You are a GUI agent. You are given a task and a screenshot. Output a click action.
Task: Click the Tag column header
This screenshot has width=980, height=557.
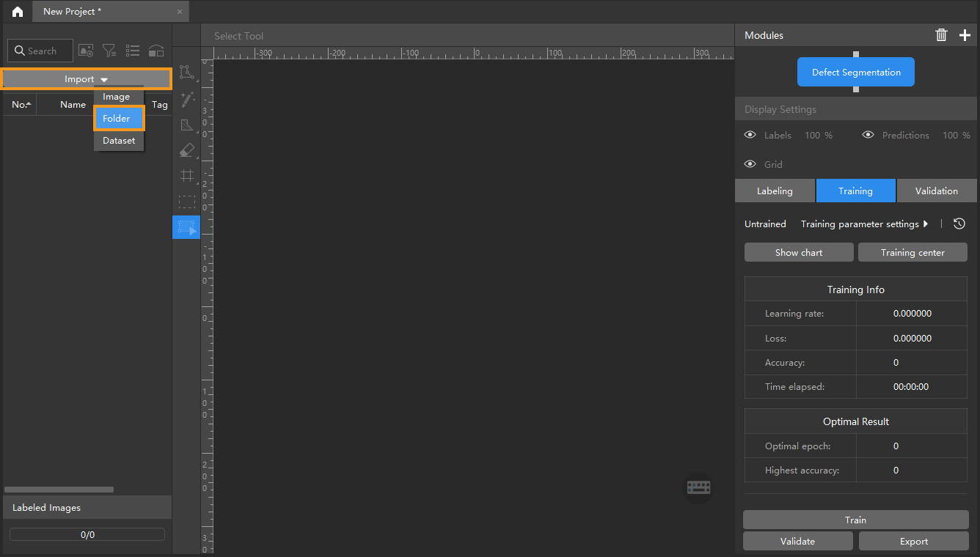point(159,105)
